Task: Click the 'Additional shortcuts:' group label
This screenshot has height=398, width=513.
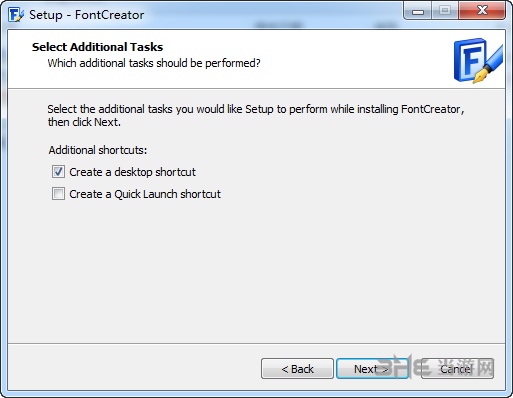Action: click(x=98, y=150)
